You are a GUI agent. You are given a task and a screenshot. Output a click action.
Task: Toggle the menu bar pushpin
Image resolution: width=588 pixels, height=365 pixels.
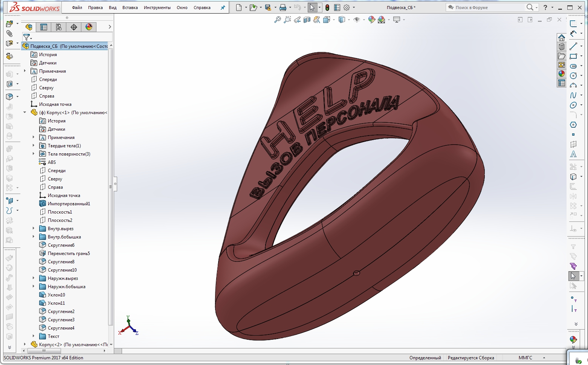tap(223, 7)
